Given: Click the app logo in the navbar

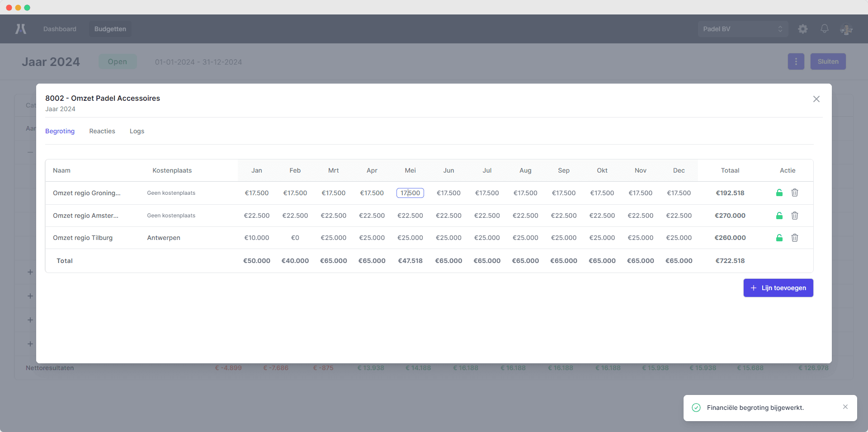Looking at the screenshot, I should pyautogui.click(x=21, y=29).
